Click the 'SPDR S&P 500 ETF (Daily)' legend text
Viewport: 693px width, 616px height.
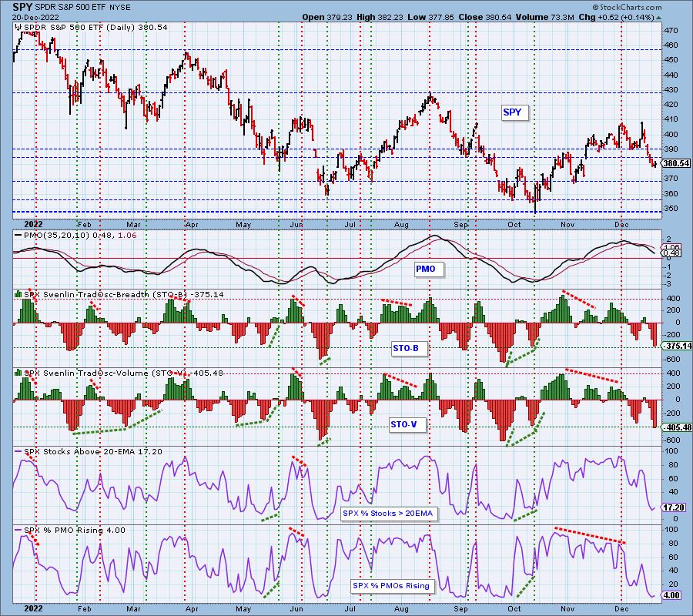(x=79, y=28)
